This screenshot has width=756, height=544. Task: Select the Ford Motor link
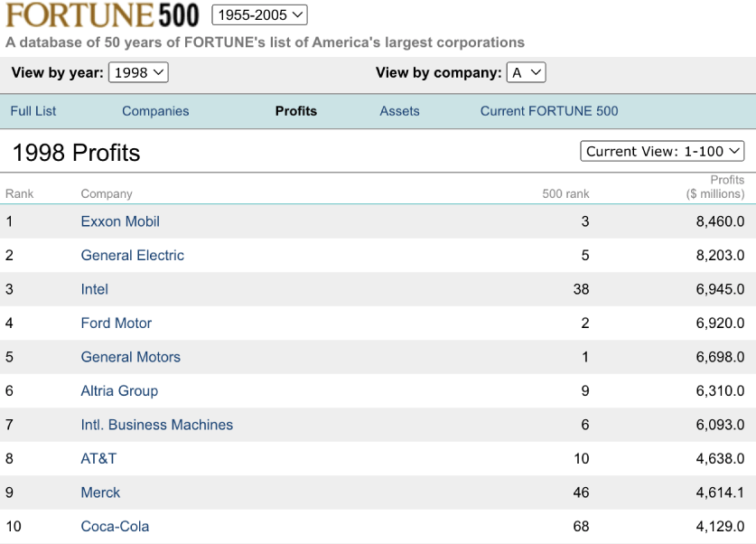(x=117, y=324)
